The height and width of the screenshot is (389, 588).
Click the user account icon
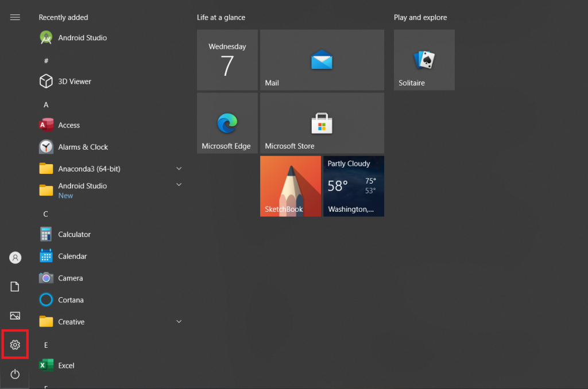(16, 258)
